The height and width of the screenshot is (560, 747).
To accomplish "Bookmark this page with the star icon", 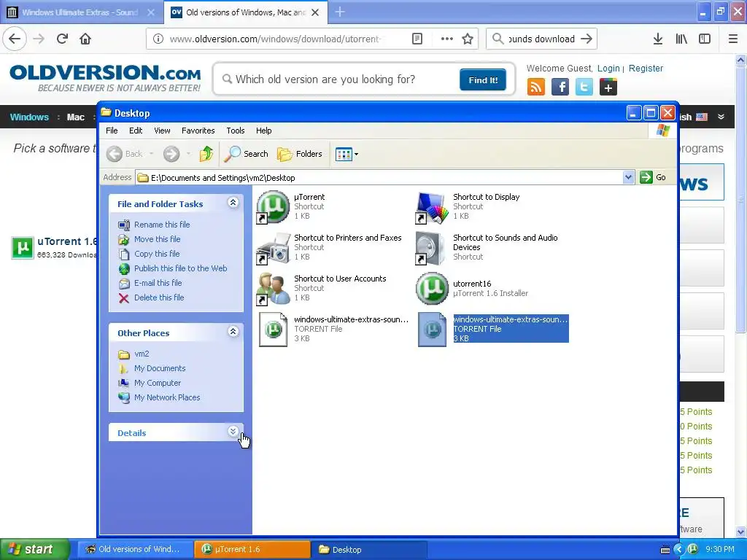I will pos(468,39).
